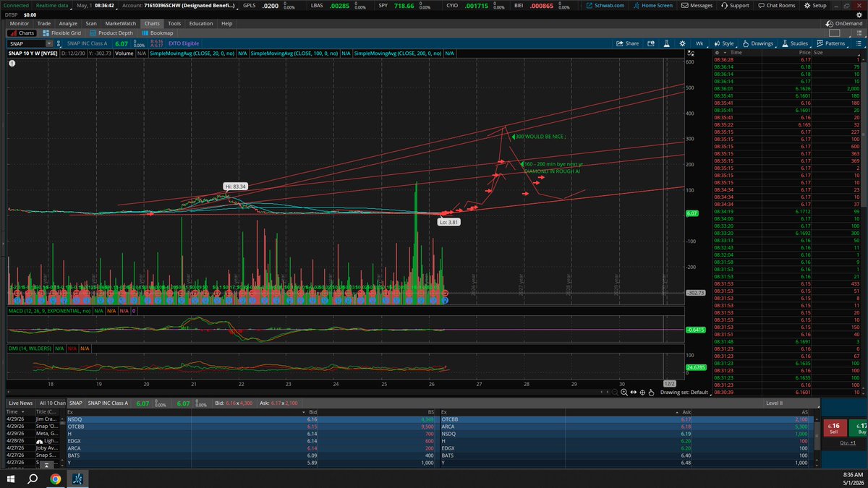Image resolution: width=868 pixels, height=488 pixels.
Task: Click the 'Hi: 83.34' chart bubble
Action: pos(236,187)
